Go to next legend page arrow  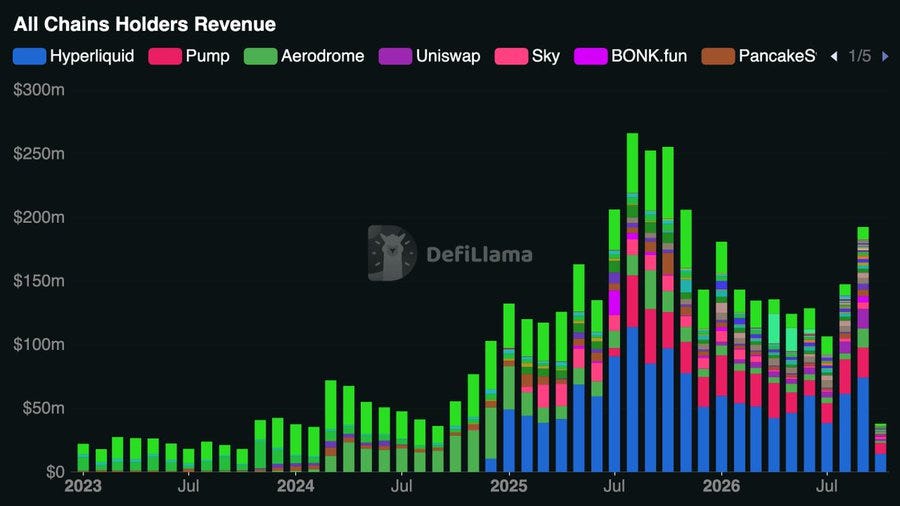pos(885,56)
